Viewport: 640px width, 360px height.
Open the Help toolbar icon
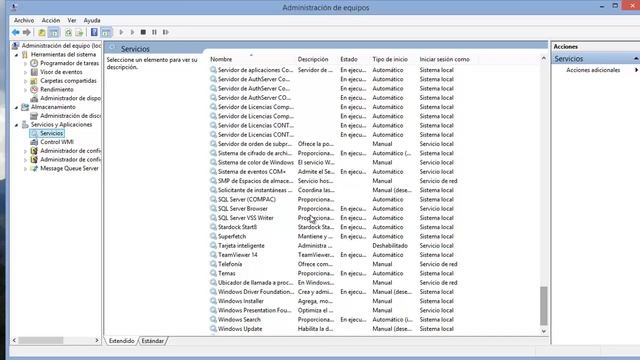pos(94,32)
